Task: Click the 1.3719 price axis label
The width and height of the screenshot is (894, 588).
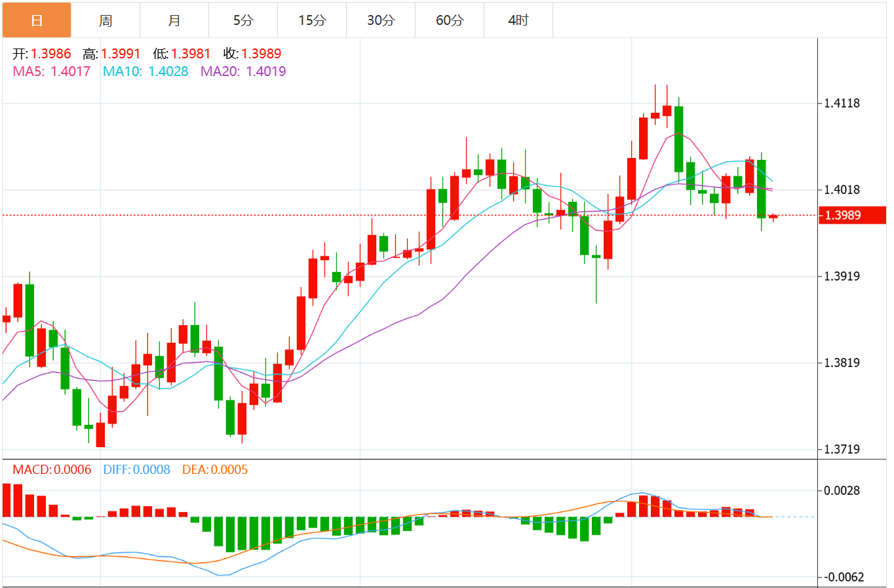Action: point(842,449)
